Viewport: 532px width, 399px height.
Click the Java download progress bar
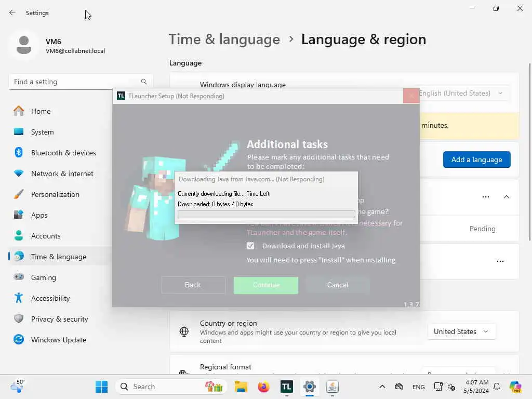coord(267,215)
